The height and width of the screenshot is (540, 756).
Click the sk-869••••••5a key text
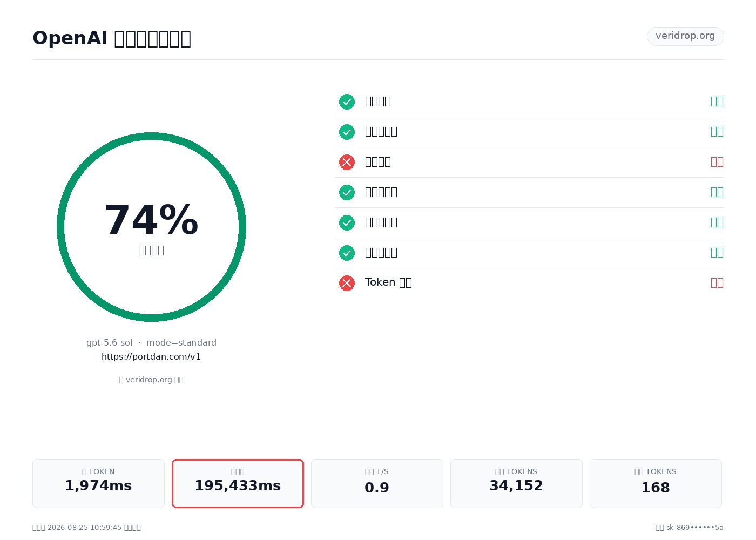(694, 528)
